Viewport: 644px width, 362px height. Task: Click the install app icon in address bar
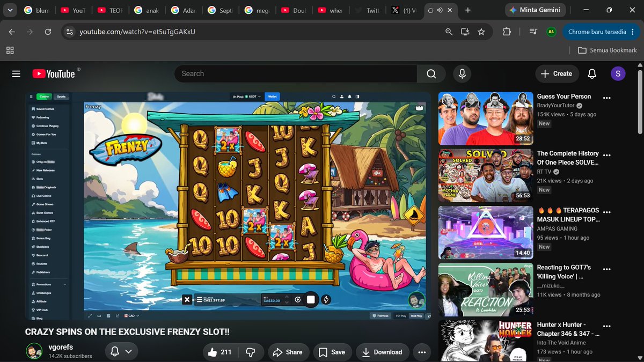(465, 32)
